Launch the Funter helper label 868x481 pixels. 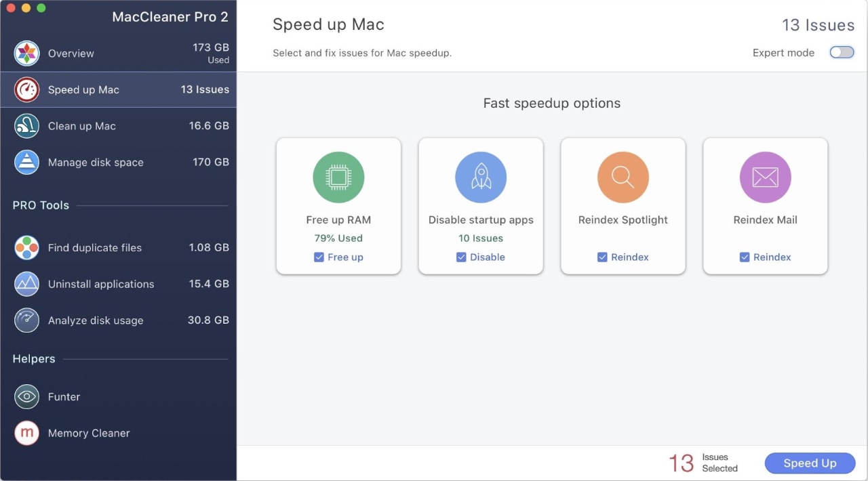point(64,397)
